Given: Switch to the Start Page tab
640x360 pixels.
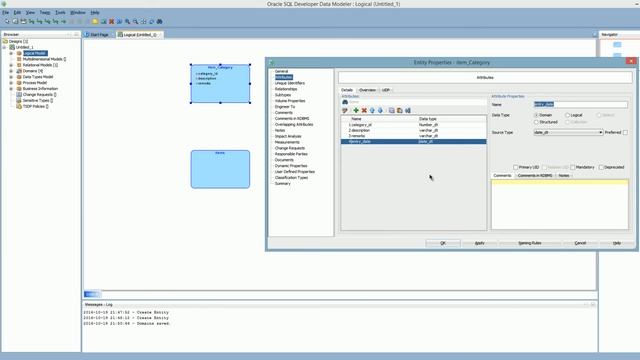Looking at the screenshot, I should pos(99,35).
